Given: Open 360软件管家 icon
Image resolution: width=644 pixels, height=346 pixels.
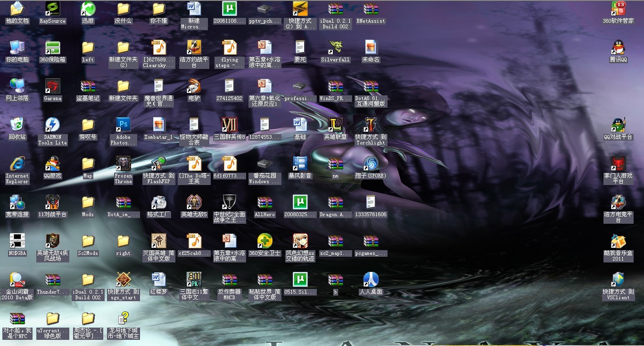Looking at the screenshot, I should pyautogui.click(x=618, y=8).
